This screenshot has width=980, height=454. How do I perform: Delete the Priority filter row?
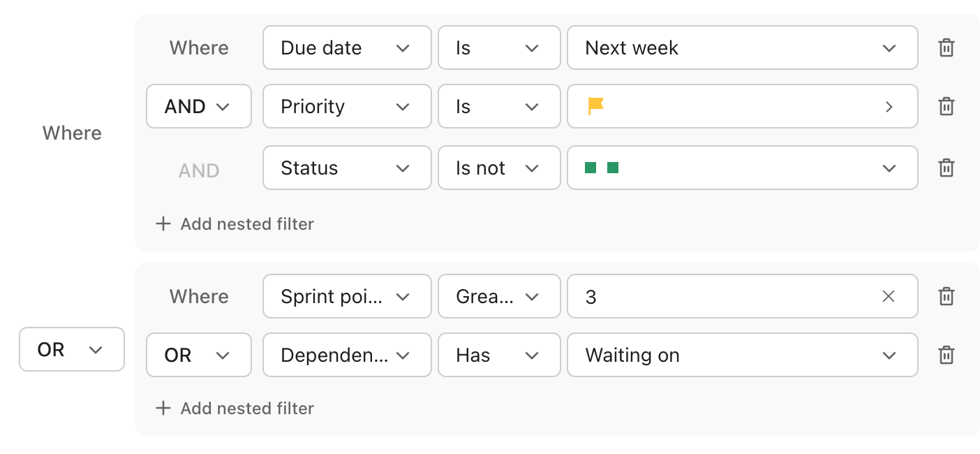[x=946, y=107]
